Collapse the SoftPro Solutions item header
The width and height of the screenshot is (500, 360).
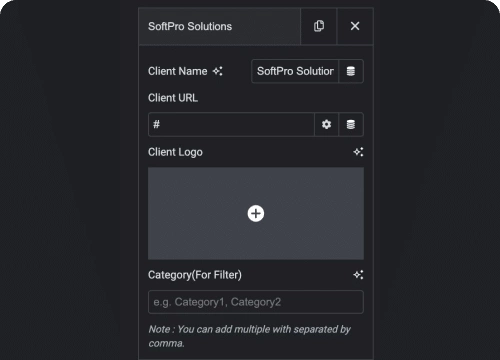pyautogui.click(x=220, y=26)
